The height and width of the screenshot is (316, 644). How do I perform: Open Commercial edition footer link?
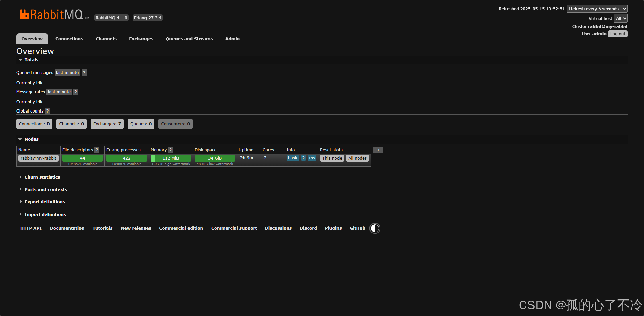[181, 228]
